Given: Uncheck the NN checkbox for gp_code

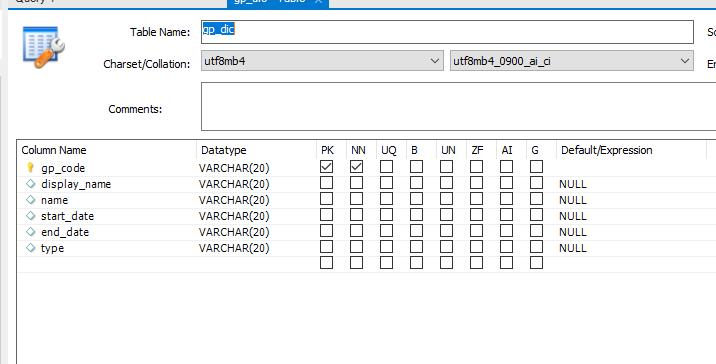Looking at the screenshot, I should point(357,167).
